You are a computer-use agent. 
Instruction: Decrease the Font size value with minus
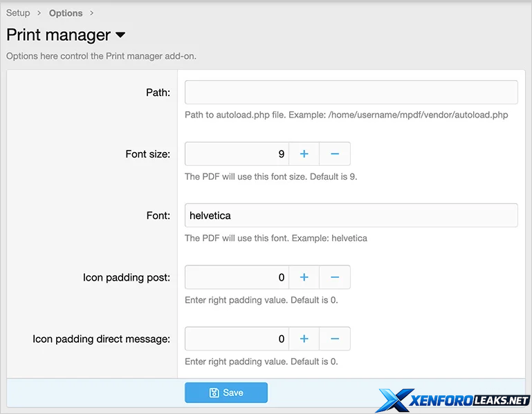coord(335,153)
